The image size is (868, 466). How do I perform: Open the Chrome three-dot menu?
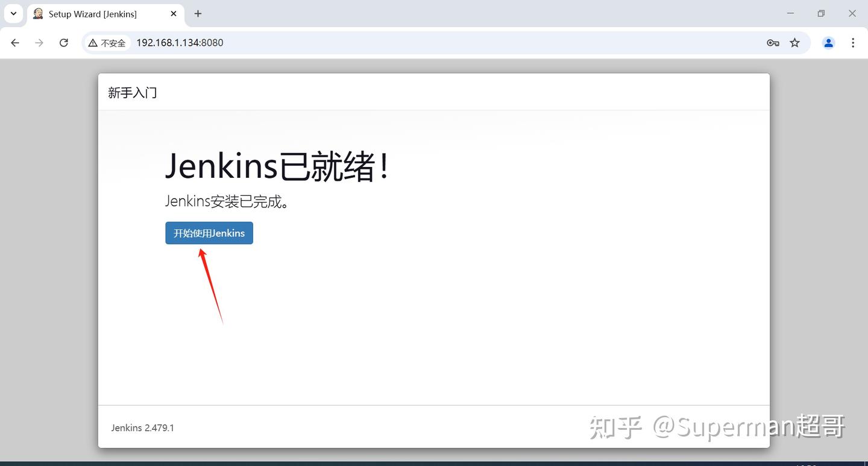pyautogui.click(x=853, y=43)
